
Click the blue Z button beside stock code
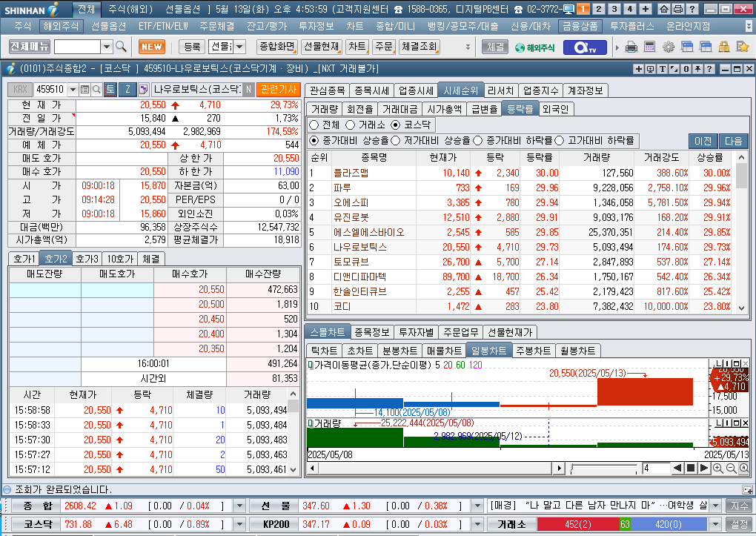127,89
